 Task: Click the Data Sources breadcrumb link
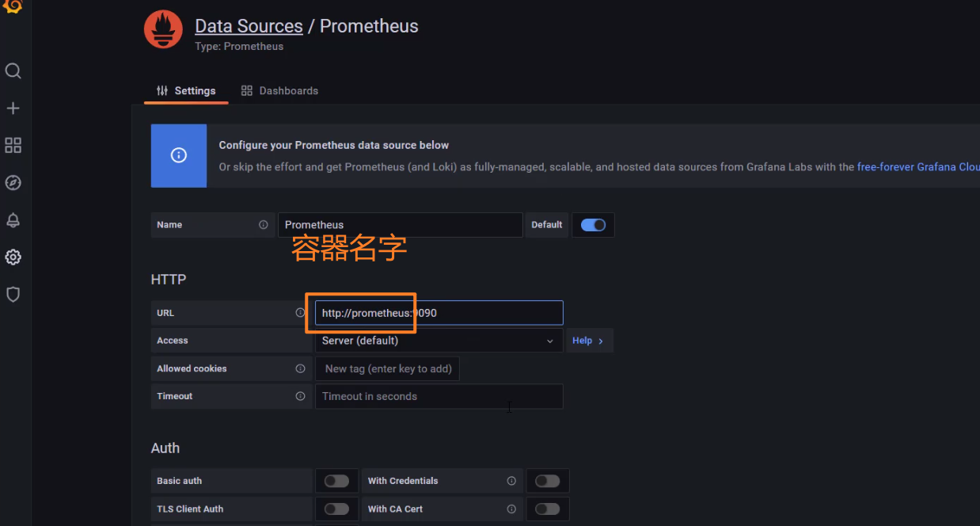pyautogui.click(x=249, y=26)
